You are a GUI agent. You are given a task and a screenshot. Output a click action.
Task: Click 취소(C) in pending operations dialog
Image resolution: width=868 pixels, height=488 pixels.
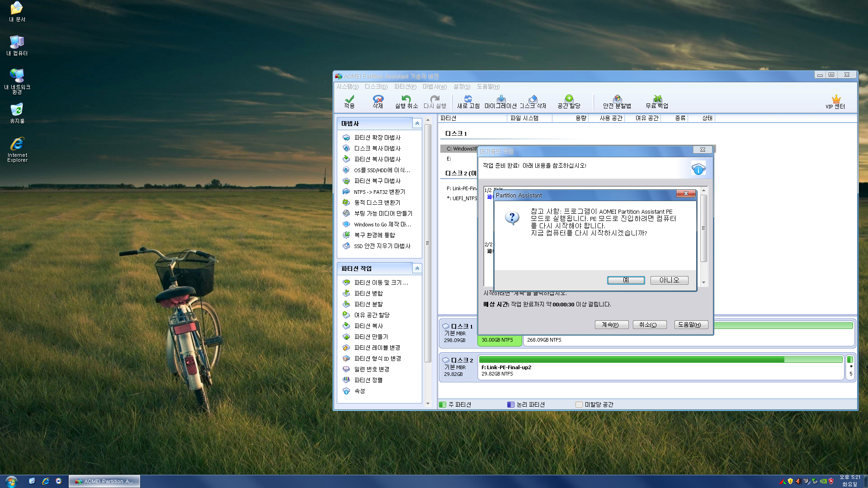point(649,324)
